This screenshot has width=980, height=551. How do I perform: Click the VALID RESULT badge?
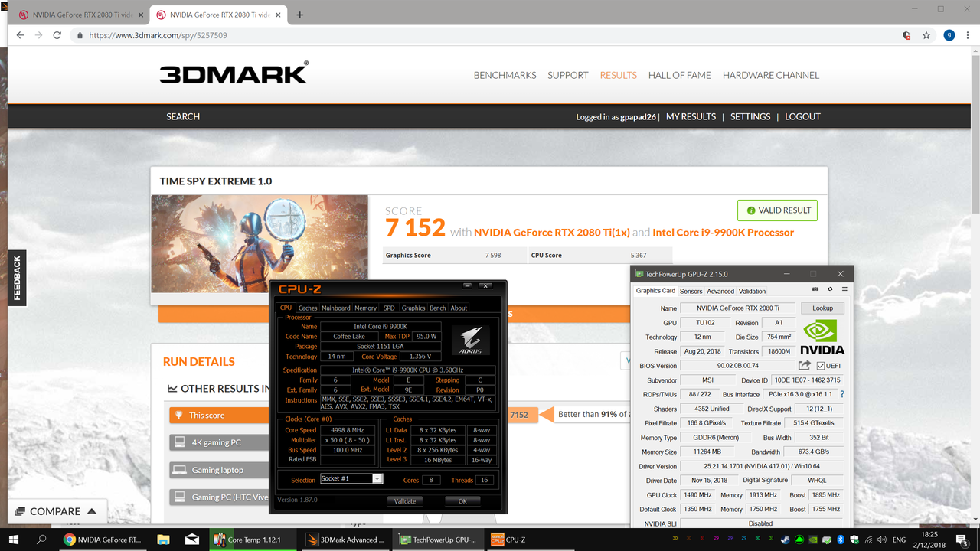777,210
